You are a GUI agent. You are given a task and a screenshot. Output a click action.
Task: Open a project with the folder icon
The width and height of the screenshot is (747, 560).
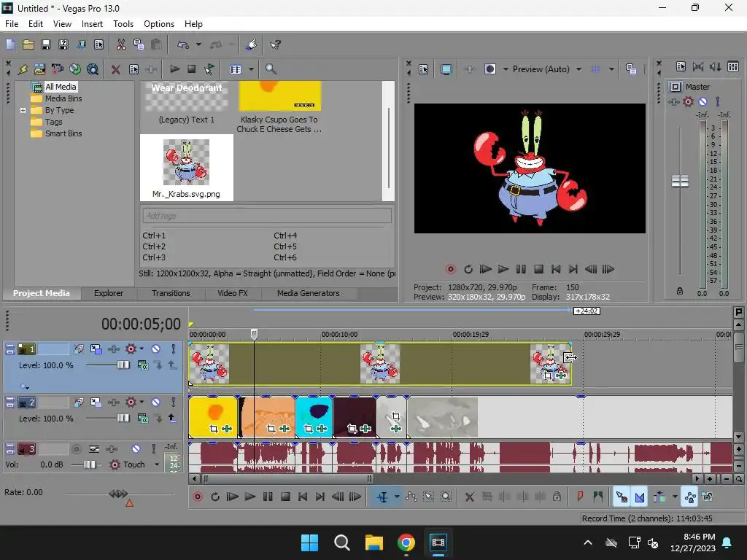pyautogui.click(x=28, y=44)
